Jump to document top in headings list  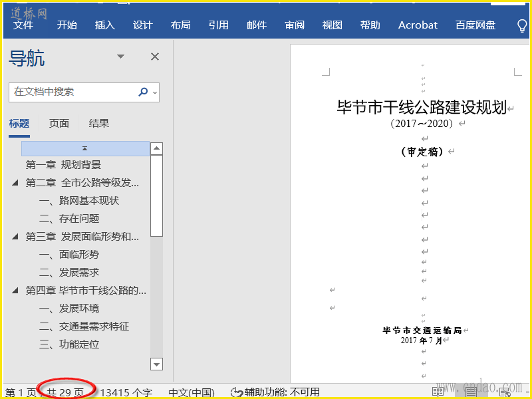click(x=85, y=148)
